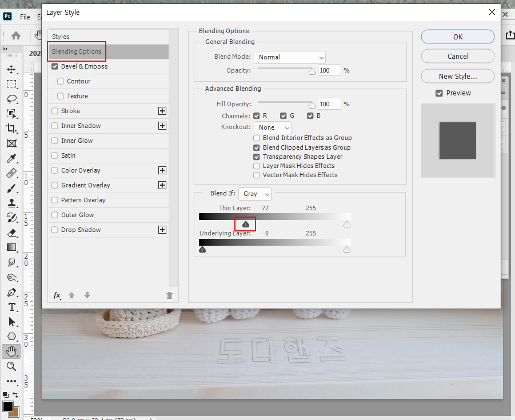Select the Frame tool
The image size is (515, 420).
tap(11, 143)
